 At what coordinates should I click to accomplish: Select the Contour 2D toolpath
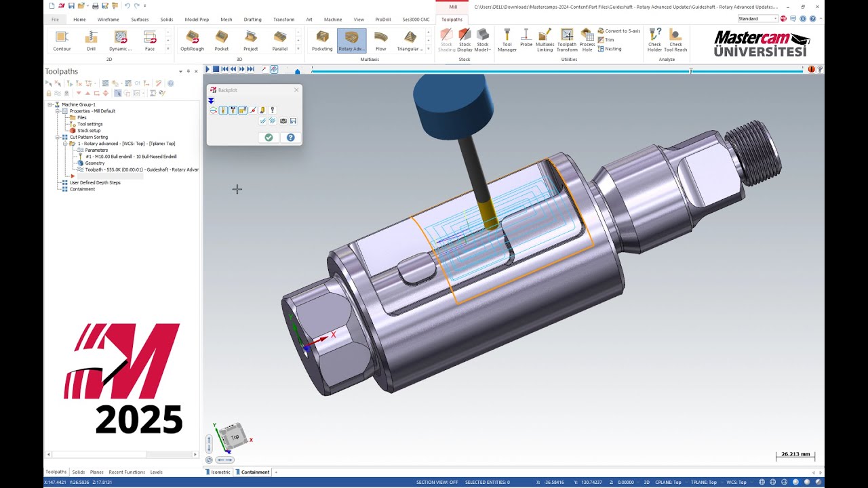click(62, 41)
